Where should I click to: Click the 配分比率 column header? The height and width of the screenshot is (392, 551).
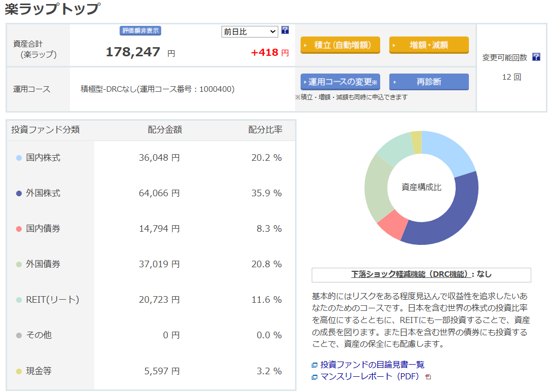[265, 130]
